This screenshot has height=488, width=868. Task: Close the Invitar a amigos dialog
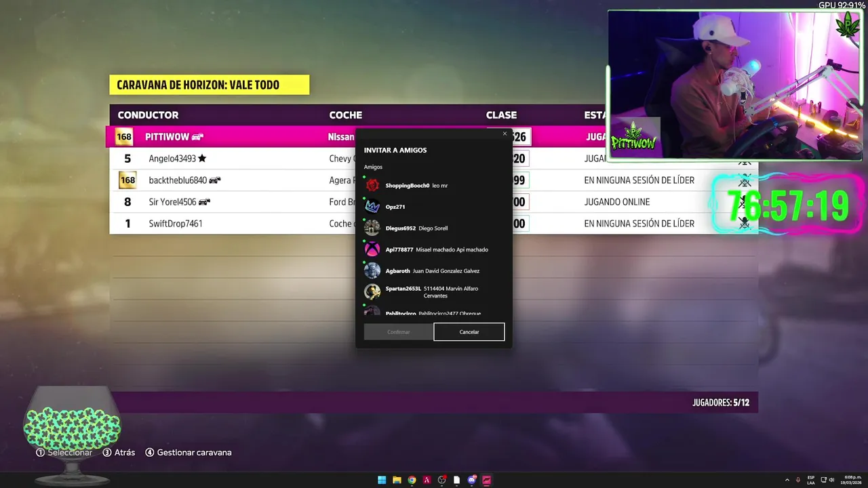pos(505,134)
